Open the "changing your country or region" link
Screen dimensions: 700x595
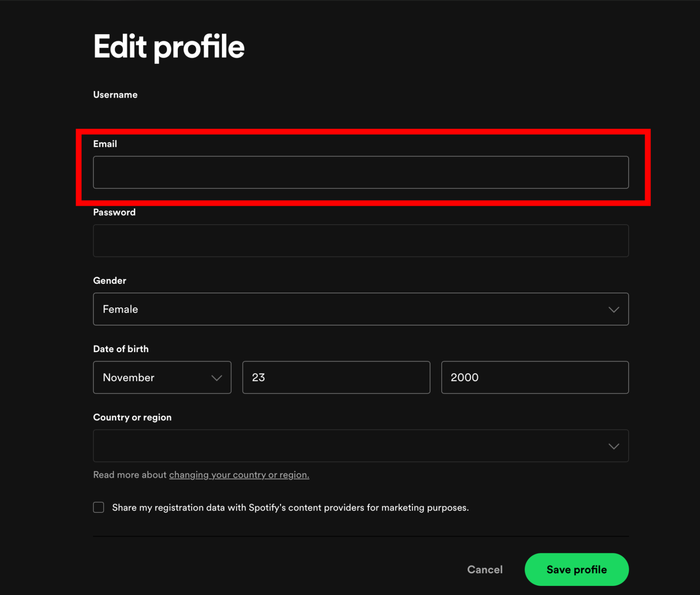click(239, 475)
